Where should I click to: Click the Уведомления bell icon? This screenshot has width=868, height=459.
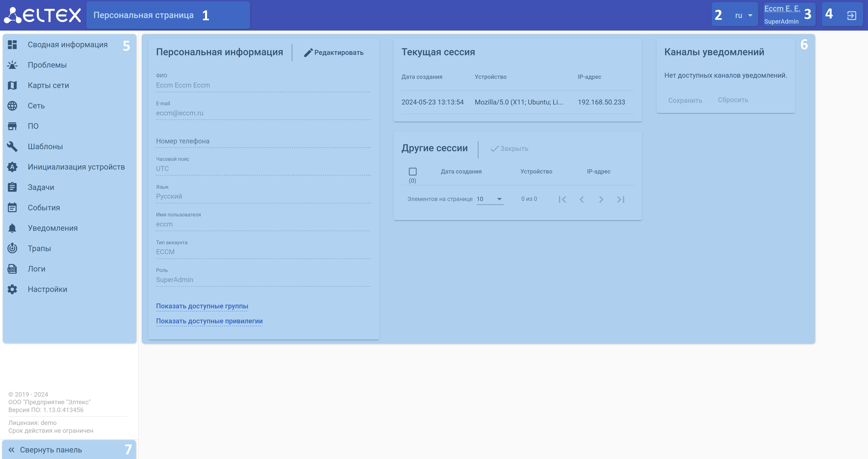(12, 228)
